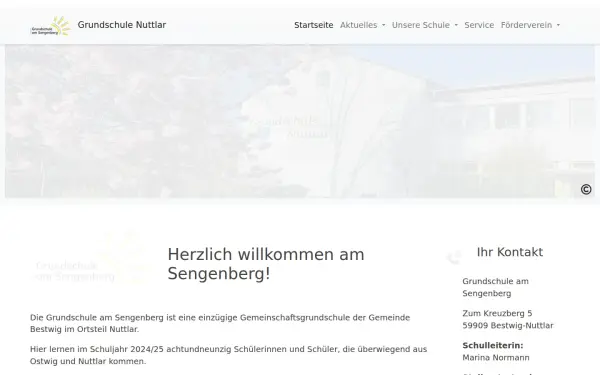Select the paragraph about Schuljahr 2024/25

(x=228, y=355)
